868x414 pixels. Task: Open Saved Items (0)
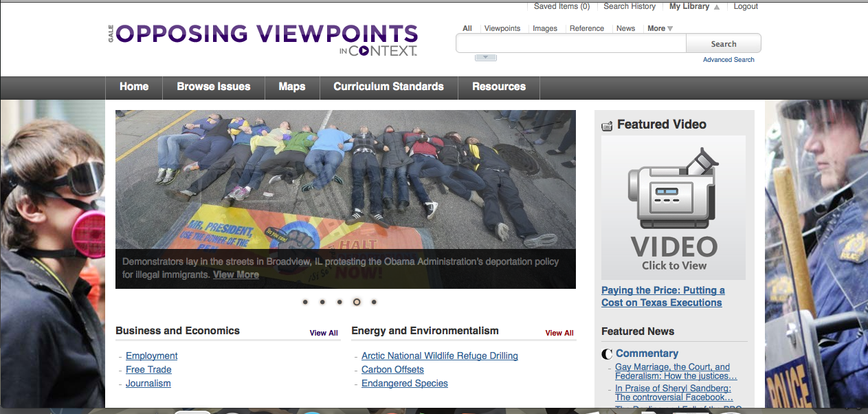(561, 6)
